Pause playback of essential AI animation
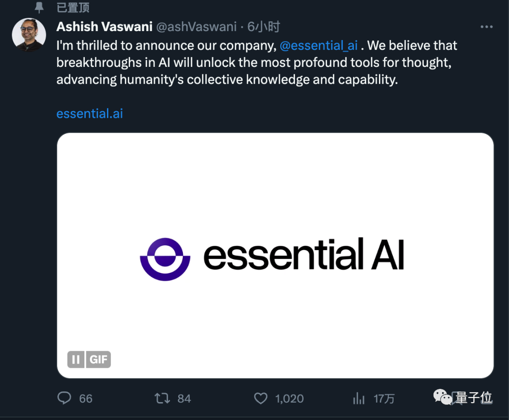The image size is (509, 420). click(75, 359)
